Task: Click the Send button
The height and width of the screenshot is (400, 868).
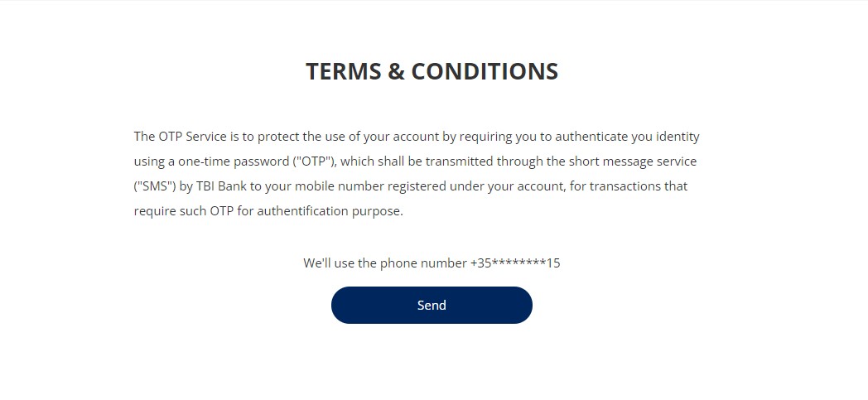Action: coord(432,305)
